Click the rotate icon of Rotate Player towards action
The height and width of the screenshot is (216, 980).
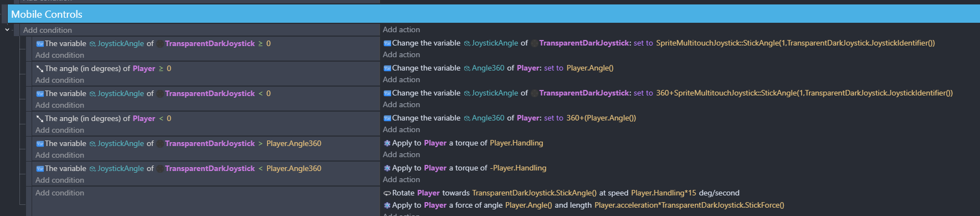[x=387, y=193]
